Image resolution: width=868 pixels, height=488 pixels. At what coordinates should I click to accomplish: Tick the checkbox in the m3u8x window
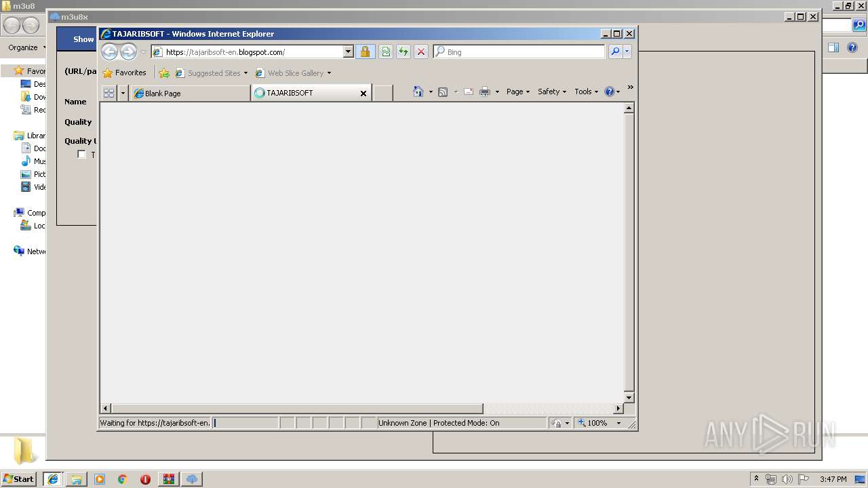(82, 155)
